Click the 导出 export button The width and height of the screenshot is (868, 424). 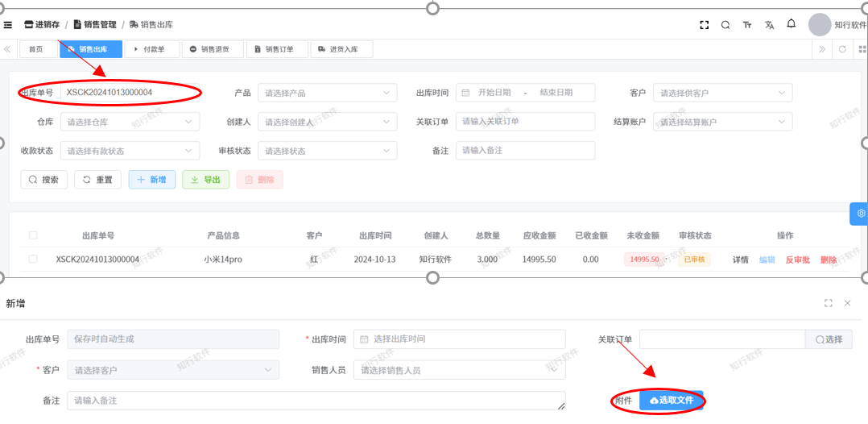pos(205,180)
